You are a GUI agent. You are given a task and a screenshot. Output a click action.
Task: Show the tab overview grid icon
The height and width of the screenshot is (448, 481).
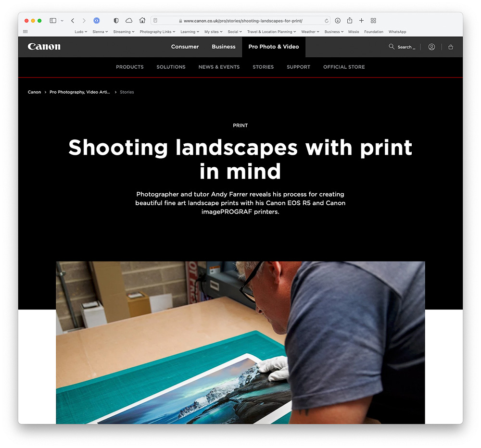(373, 21)
